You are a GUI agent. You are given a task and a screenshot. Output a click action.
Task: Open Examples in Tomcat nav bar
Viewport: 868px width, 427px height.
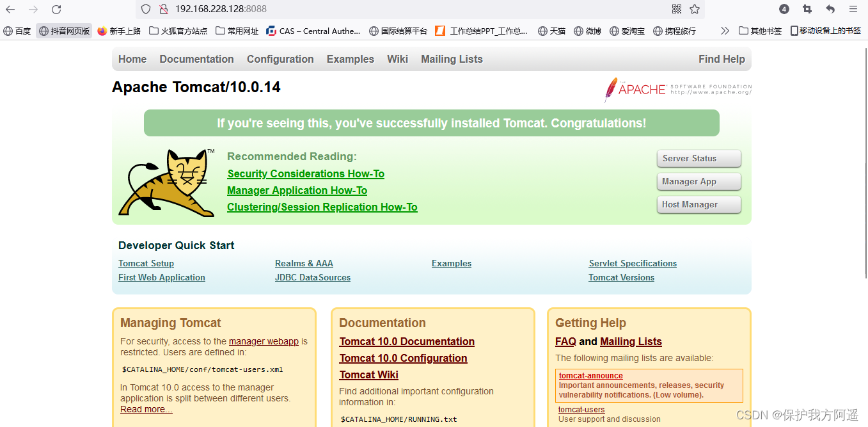click(351, 59)
